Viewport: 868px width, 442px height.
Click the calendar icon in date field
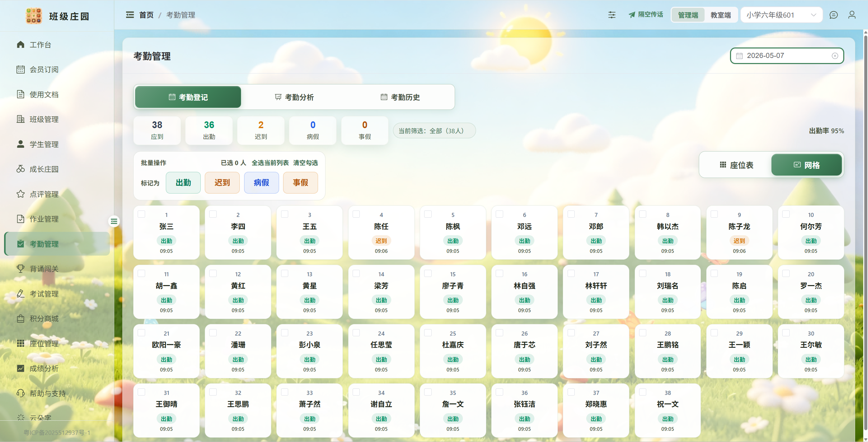point(739,56)
